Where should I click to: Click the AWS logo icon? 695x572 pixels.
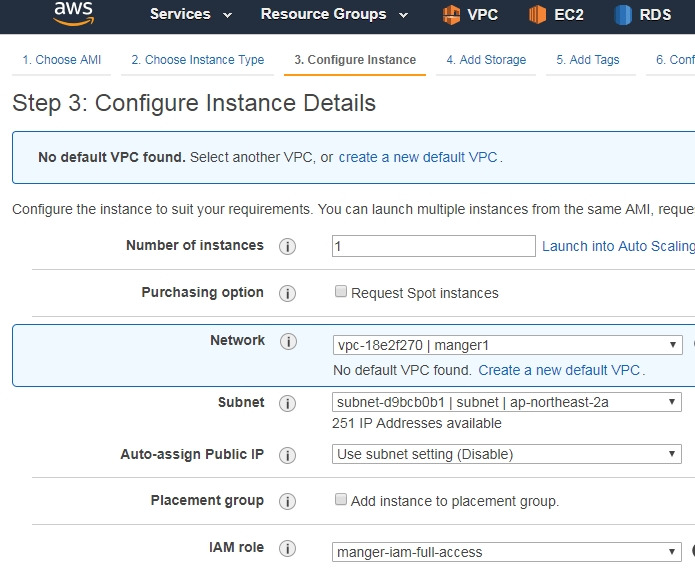click(x=73, y=13)
